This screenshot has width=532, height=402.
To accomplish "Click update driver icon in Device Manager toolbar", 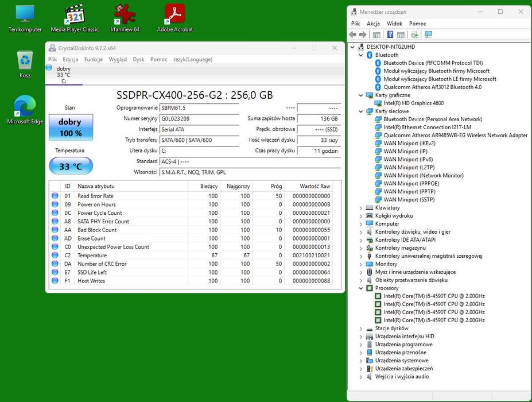I will [414, 34].
